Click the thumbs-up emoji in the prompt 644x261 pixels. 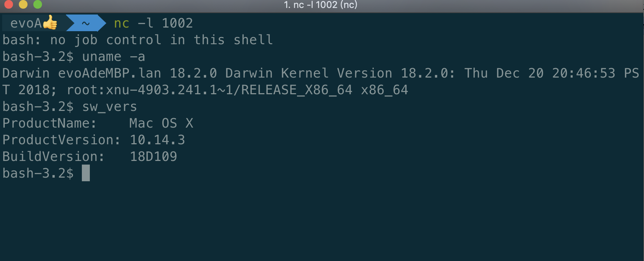(x=50, y=23)
